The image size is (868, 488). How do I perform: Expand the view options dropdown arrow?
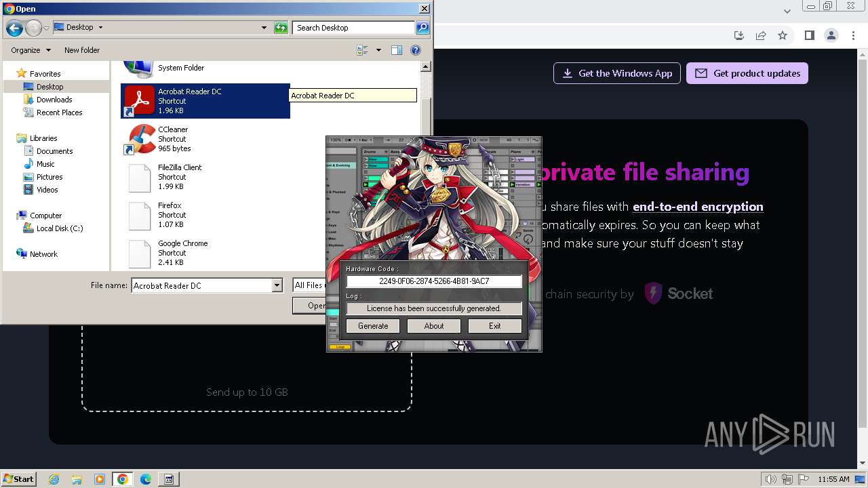[378, 50]
